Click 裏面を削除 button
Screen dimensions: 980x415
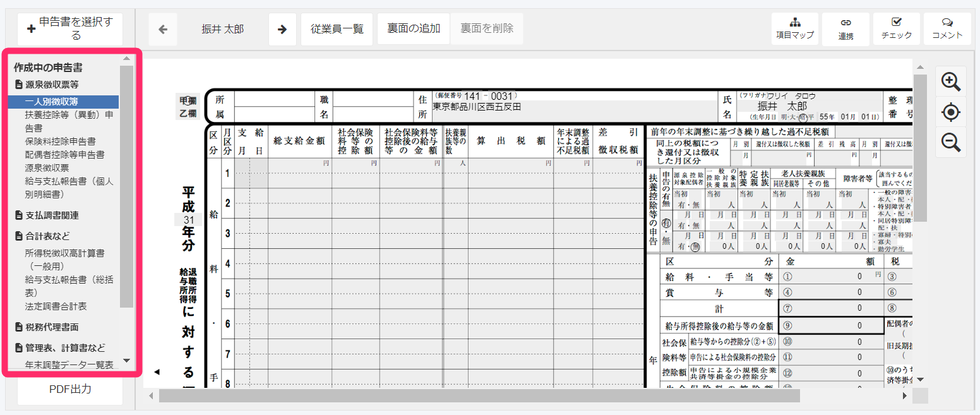487,28
